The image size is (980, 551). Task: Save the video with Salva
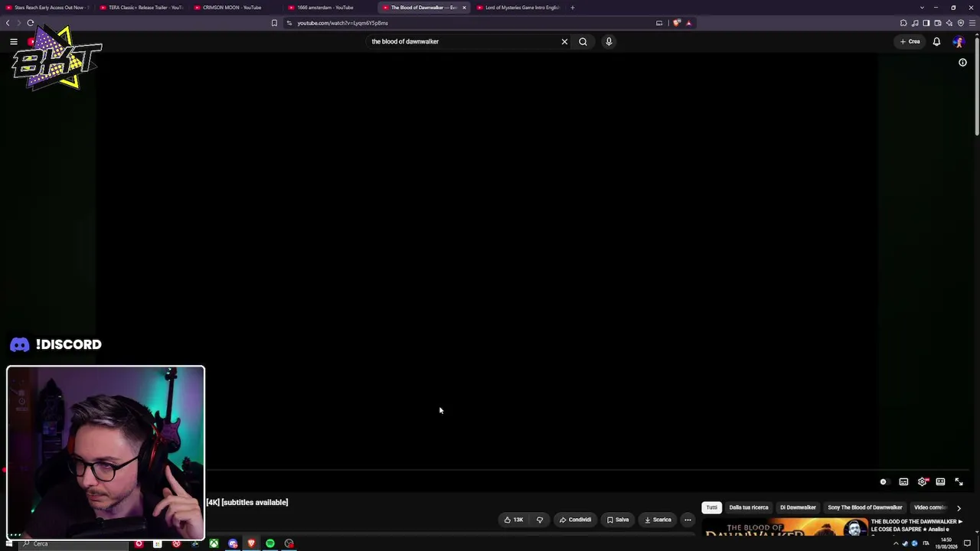(618, 520)
